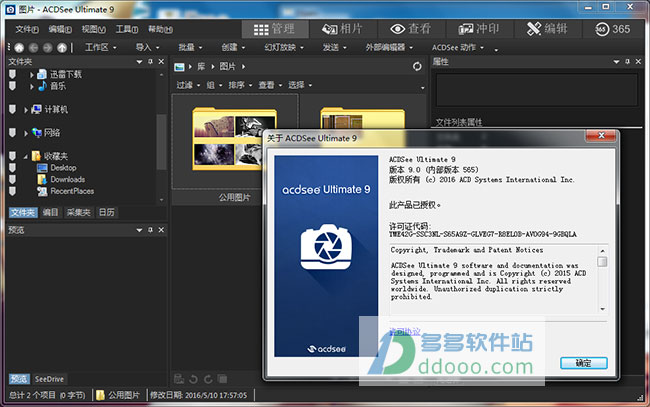
Task: Open the toolbar overflow arrow after ACDSee 动作
Action: point(496,51)
